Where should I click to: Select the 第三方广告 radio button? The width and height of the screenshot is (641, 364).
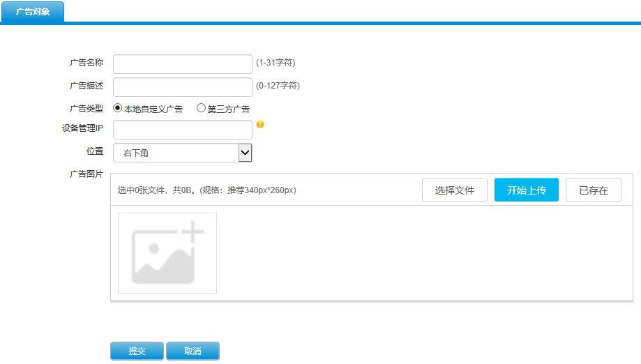point(201,108)
